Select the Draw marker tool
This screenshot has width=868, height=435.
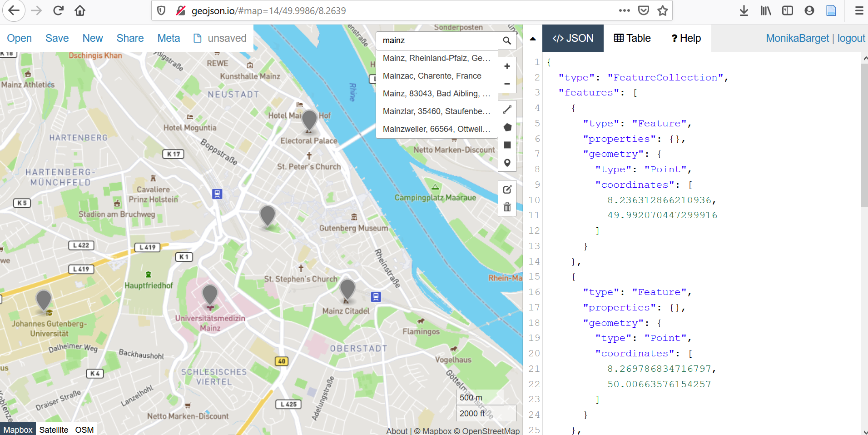tap(507, 163)
